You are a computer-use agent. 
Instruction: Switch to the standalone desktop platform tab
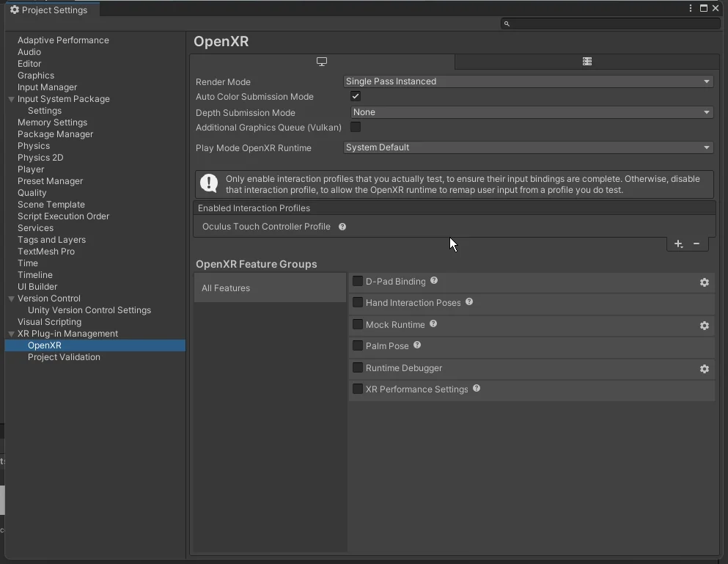coord(322,62)
